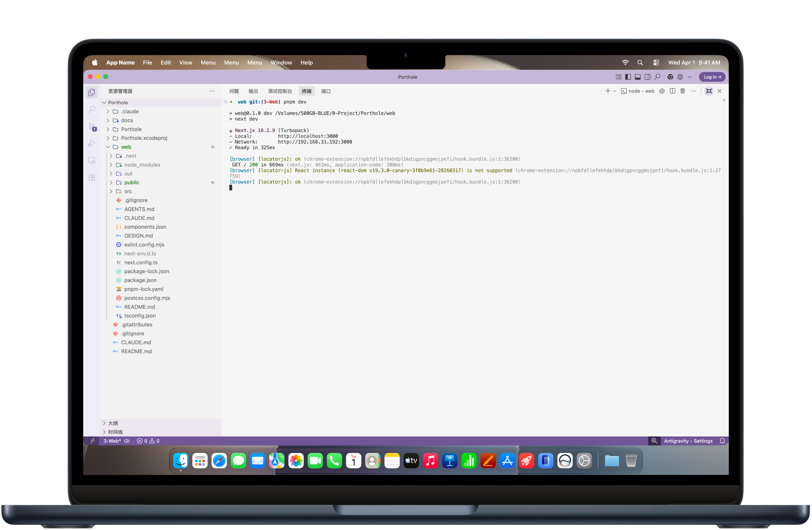Open Customize Layout icon in title bar
Viewport: 812px width, 530px height.
pos(618,77)
